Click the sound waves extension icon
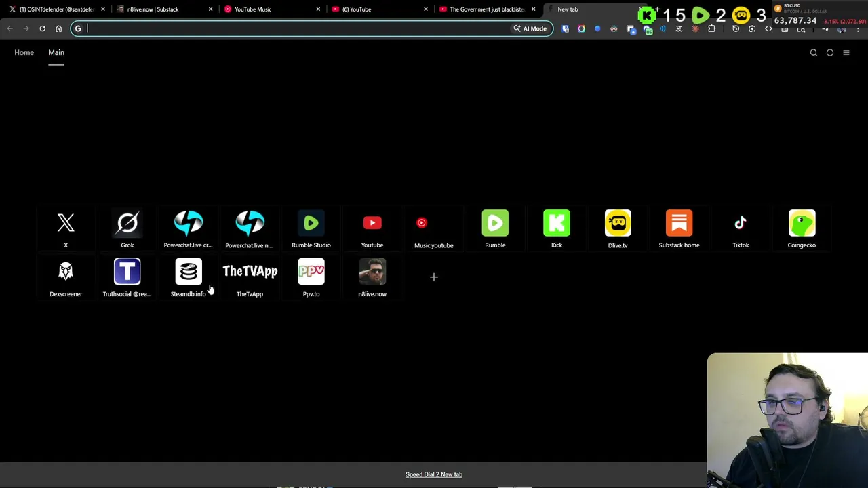 coord(663,28)
